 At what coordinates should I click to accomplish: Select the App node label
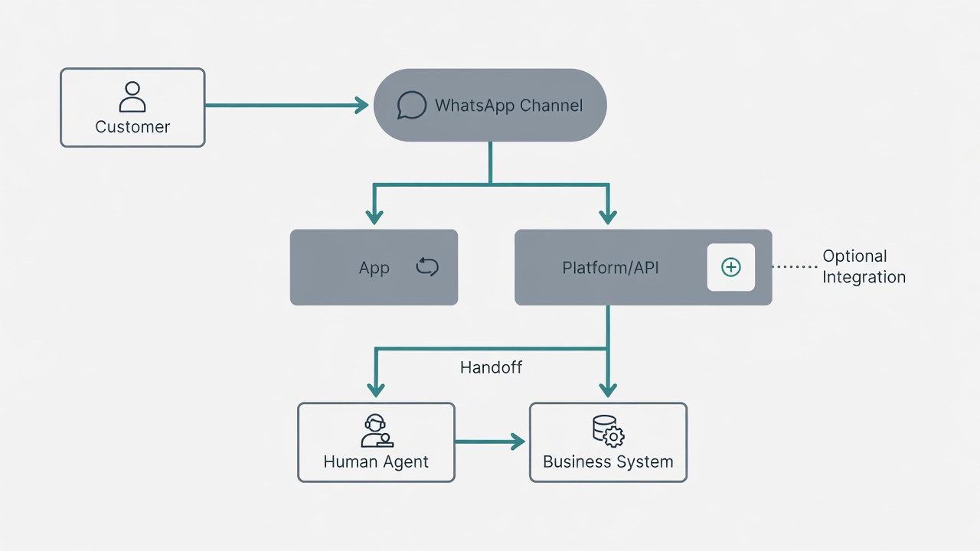pos(374,269)
